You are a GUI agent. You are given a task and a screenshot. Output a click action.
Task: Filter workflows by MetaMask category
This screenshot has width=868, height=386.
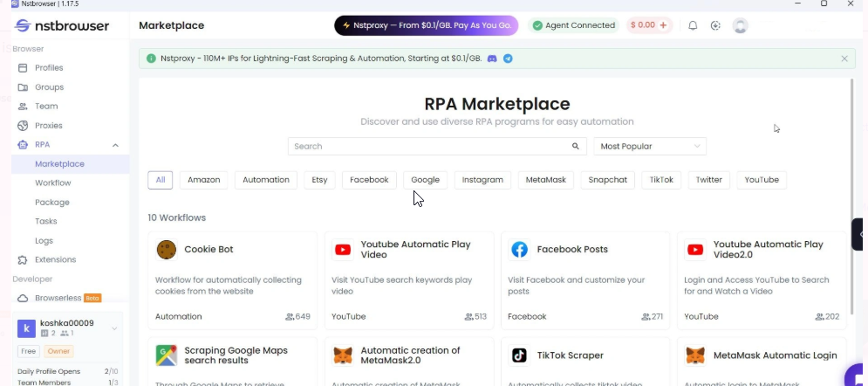(x=546, y=180)
